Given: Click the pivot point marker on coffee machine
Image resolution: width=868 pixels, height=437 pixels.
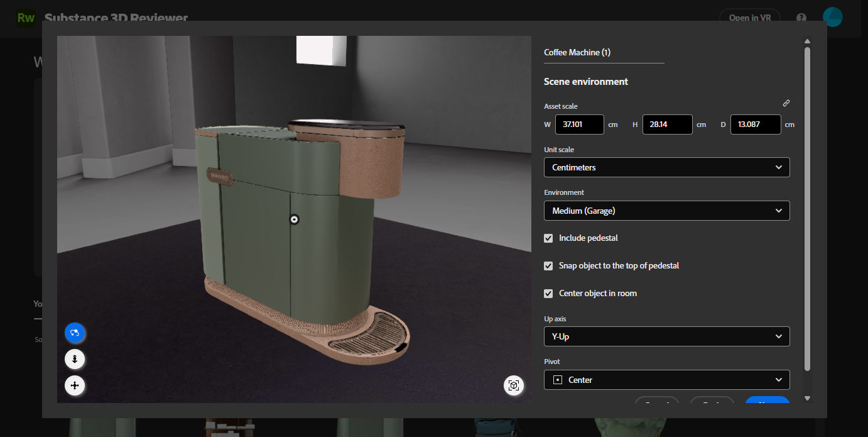Looking at the screenshot, I should tap(294, 219).
